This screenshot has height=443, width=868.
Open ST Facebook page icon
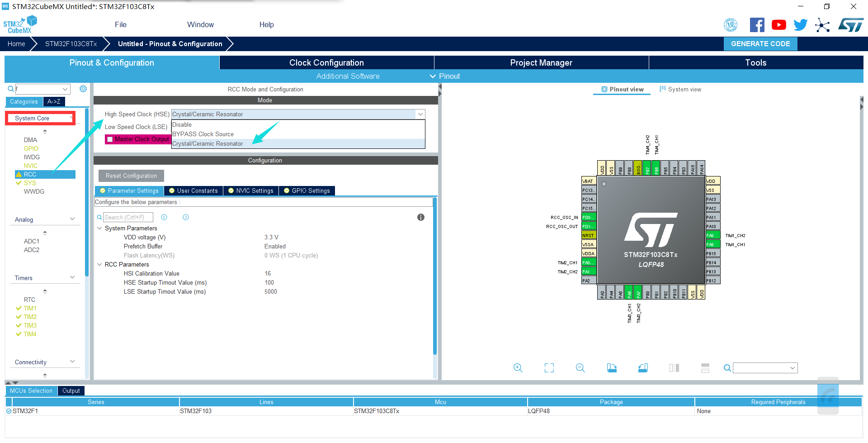tap(757, 25)
